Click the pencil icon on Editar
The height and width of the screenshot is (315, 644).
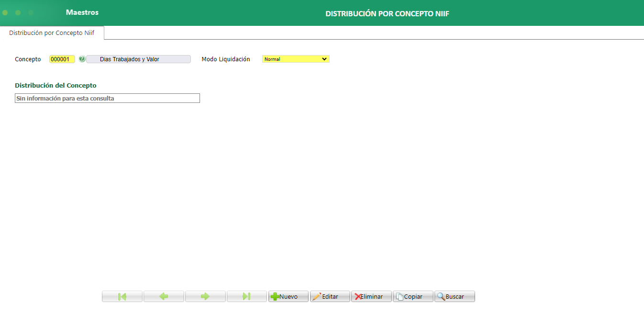316,296
